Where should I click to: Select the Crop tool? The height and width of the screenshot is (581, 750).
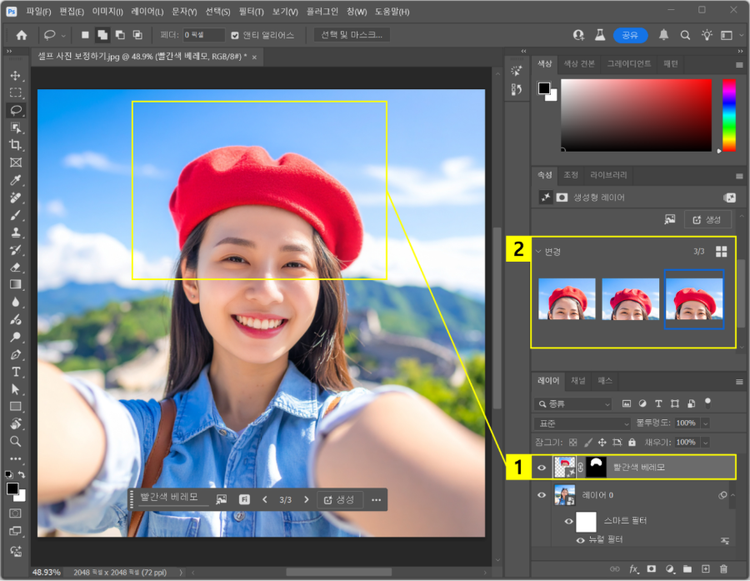coord(16,145)
